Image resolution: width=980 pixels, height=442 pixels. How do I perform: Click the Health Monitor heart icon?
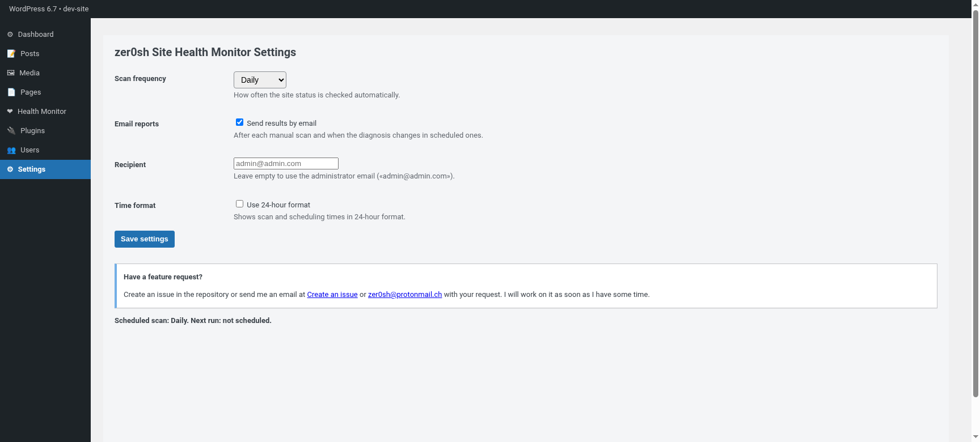(x=10, y=112)
